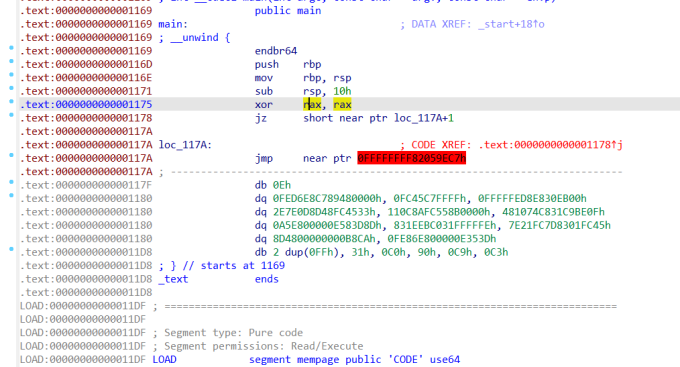
Task: Toggle breakpoint dot next to xor rax, rax
Action: point(11,102)
